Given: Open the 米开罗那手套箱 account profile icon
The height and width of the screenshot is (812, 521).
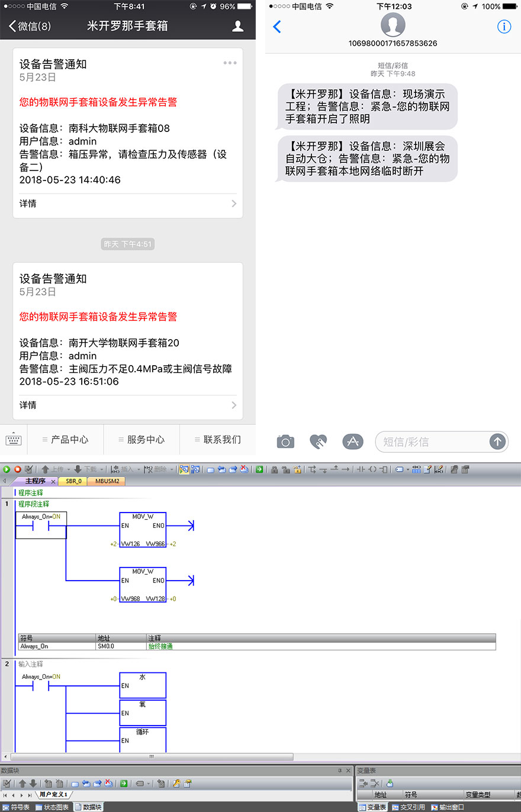Looking at the screenshot, I should coord(238,26).
